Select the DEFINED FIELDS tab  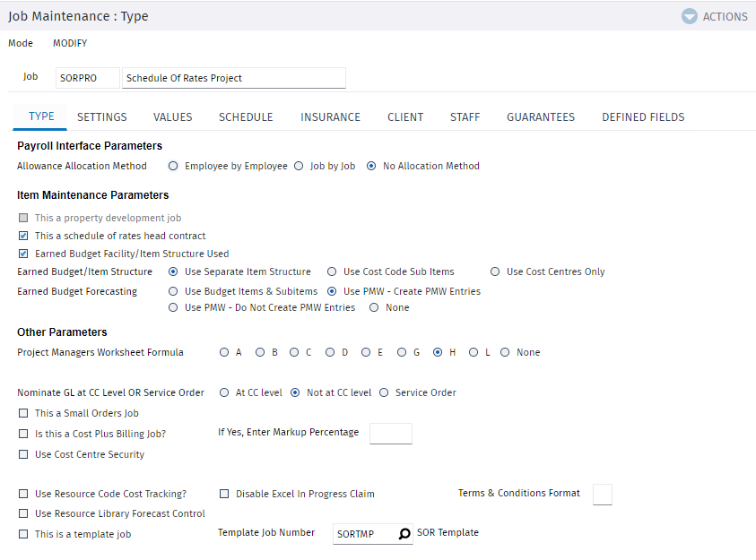(x=643, y=117)
